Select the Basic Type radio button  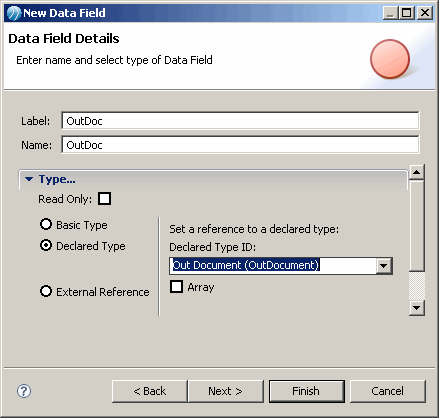click(46, 224)
